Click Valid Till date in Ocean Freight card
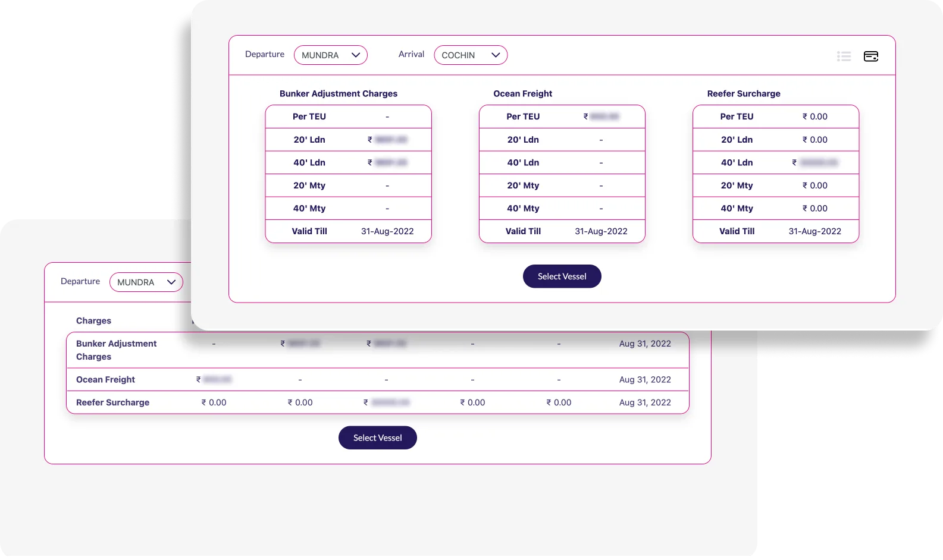943x560 pixels. (x=601, y=231)
